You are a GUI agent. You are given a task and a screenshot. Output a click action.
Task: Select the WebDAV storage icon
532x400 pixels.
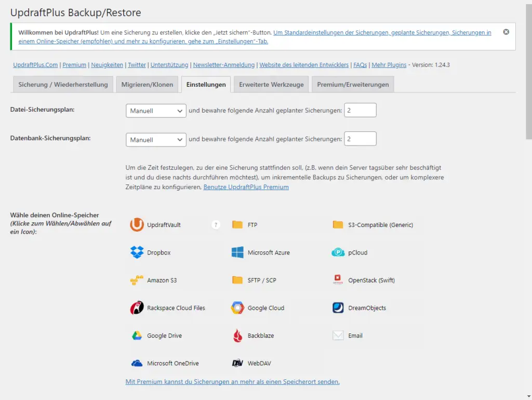(237, 363)
